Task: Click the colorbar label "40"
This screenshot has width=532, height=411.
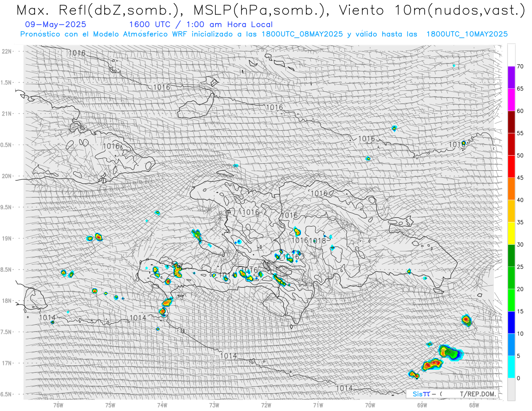Action: [520, 200]
